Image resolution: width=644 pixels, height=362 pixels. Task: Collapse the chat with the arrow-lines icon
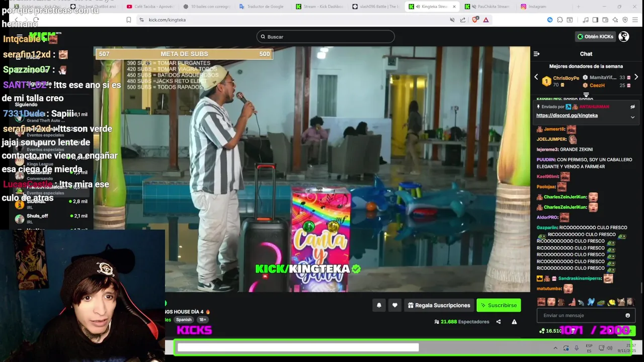pyautogui.click(x=536, y=54)
